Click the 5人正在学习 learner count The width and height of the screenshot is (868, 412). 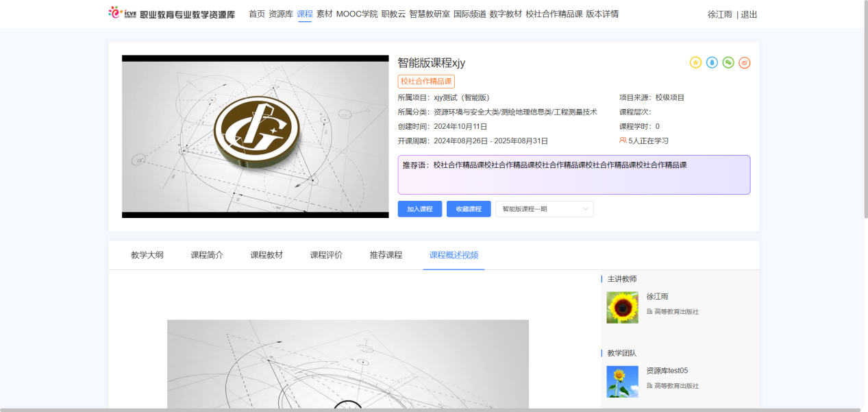pos(648,141)
